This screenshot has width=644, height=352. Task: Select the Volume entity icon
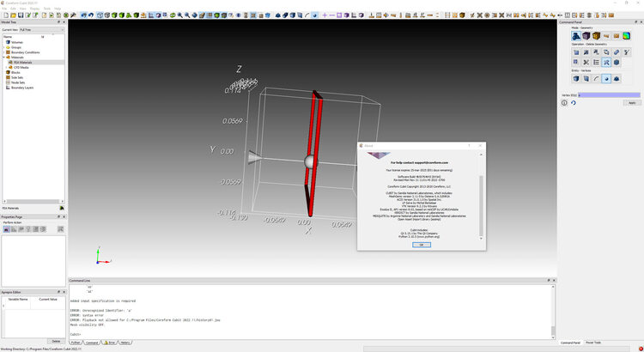[x=576, y=79]
